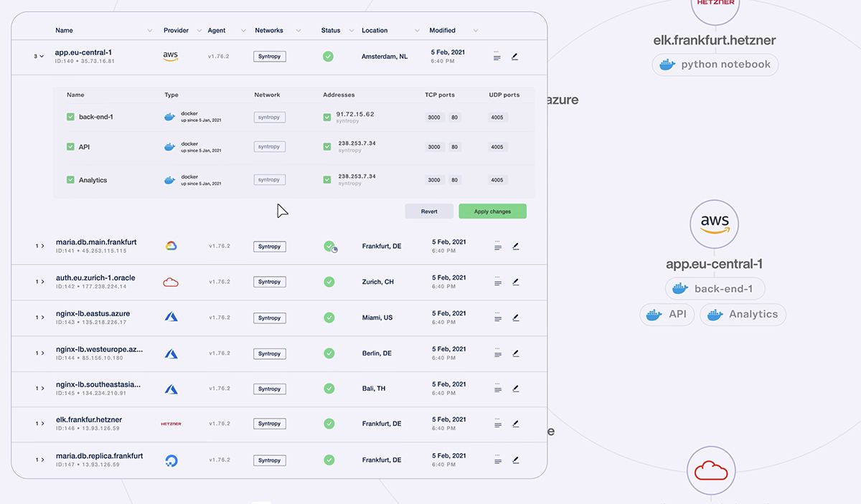Open details menu icon for elk.frankfur.hetzner

(498, 424)
